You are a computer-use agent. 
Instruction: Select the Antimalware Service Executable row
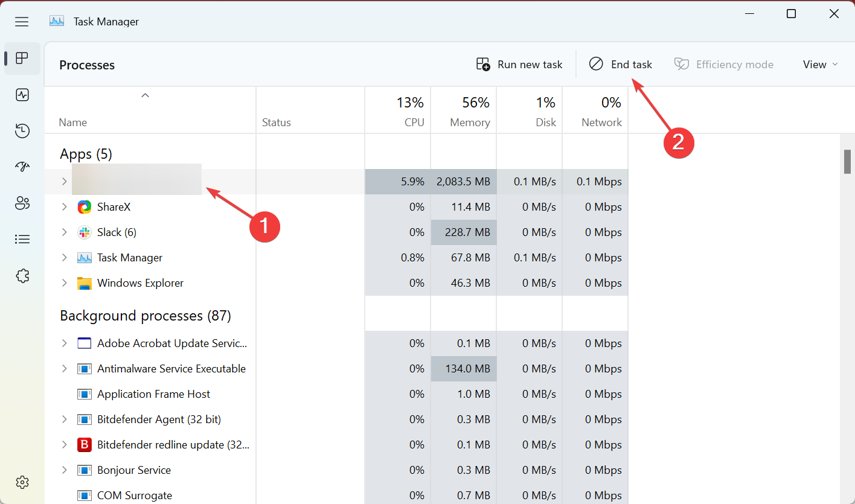point(171,369)
